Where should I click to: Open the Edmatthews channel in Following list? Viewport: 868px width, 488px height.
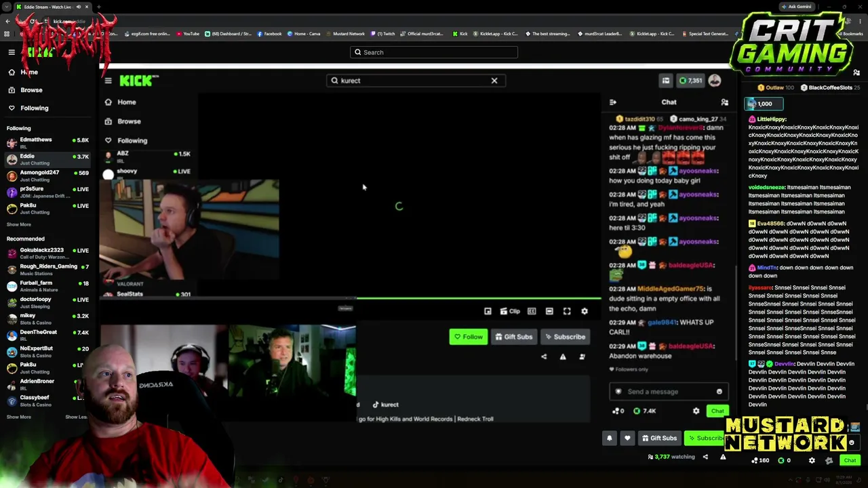[x=47, y=142]
